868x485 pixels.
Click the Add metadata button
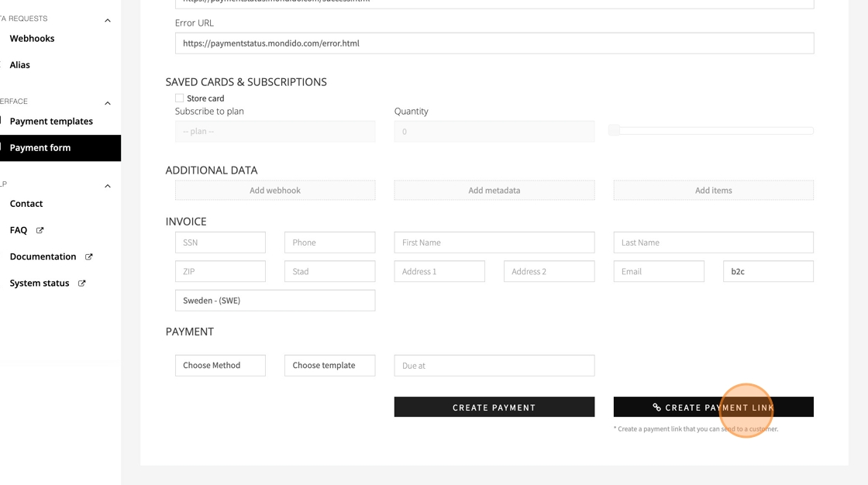pos(494,191)
